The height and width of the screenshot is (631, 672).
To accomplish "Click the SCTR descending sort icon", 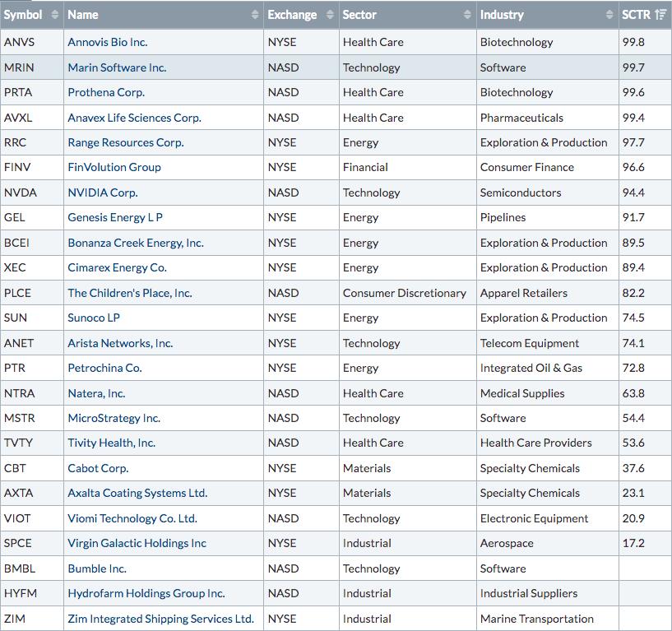I will pos(660,15).
